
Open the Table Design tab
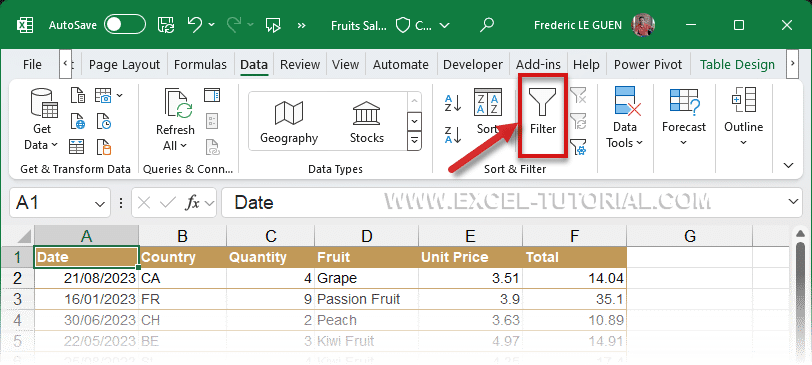pyautogui.click(x=737, y=65)
